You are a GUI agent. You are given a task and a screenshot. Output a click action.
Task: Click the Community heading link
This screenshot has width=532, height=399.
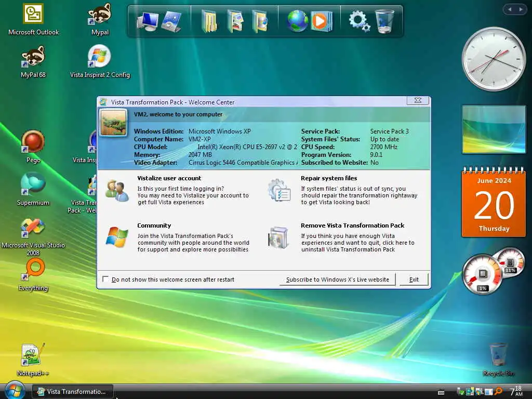pos(154,225)
